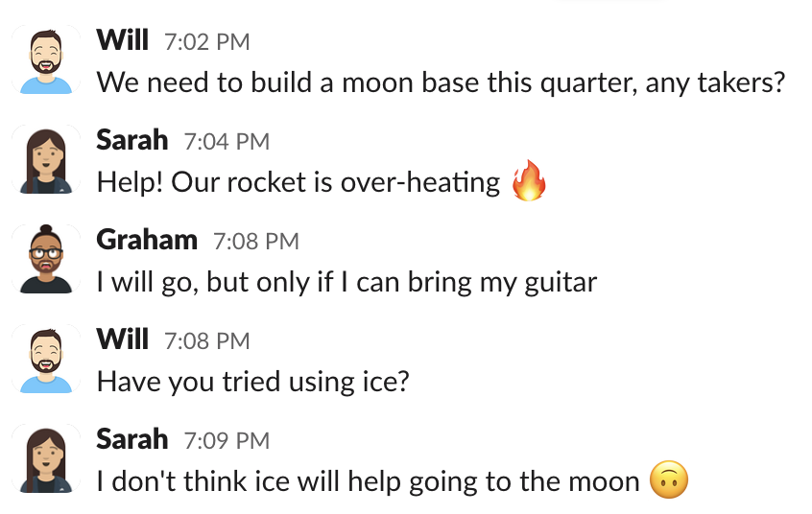Click Will's avatar beside the moon base message
The height and width of the screenshot is (514, 812).
pyautogui.click(x=46, y=60)
